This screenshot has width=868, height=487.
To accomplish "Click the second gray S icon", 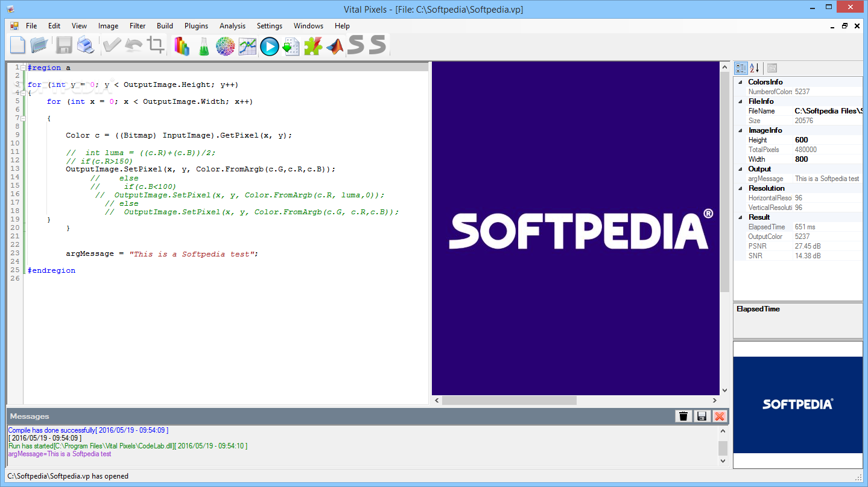I will point(378,45).
